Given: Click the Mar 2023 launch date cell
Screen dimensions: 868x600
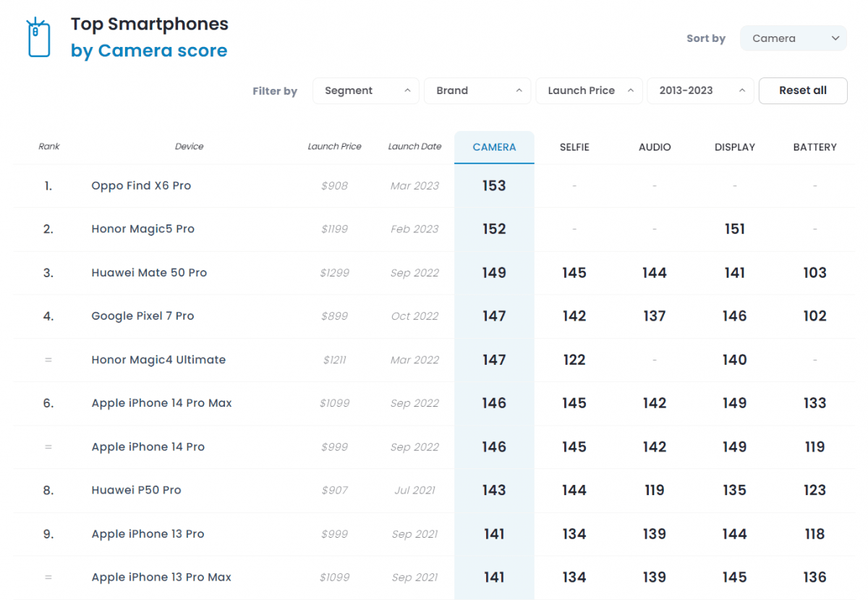Looking at the screenshot, I should click(x=414, y=185).
